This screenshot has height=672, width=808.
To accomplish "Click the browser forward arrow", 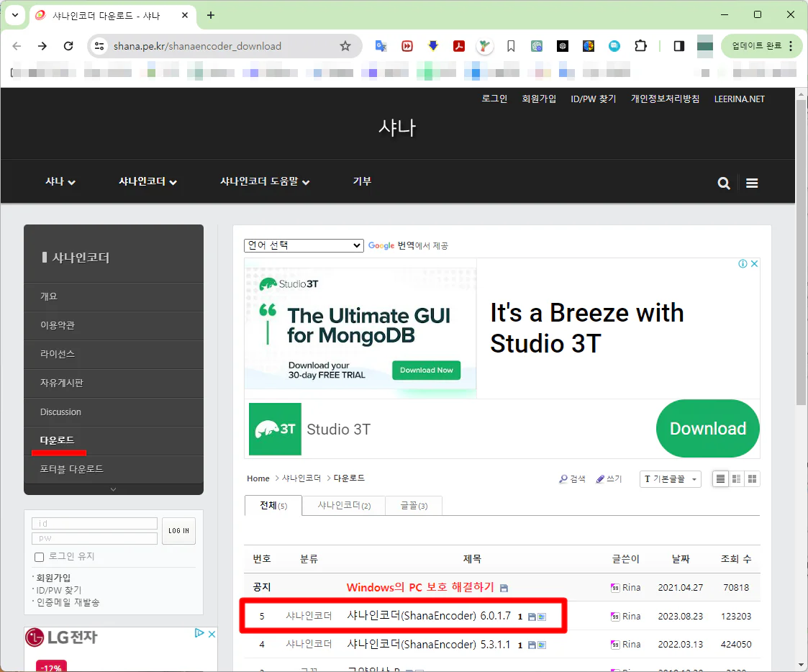I will (42, 46).
